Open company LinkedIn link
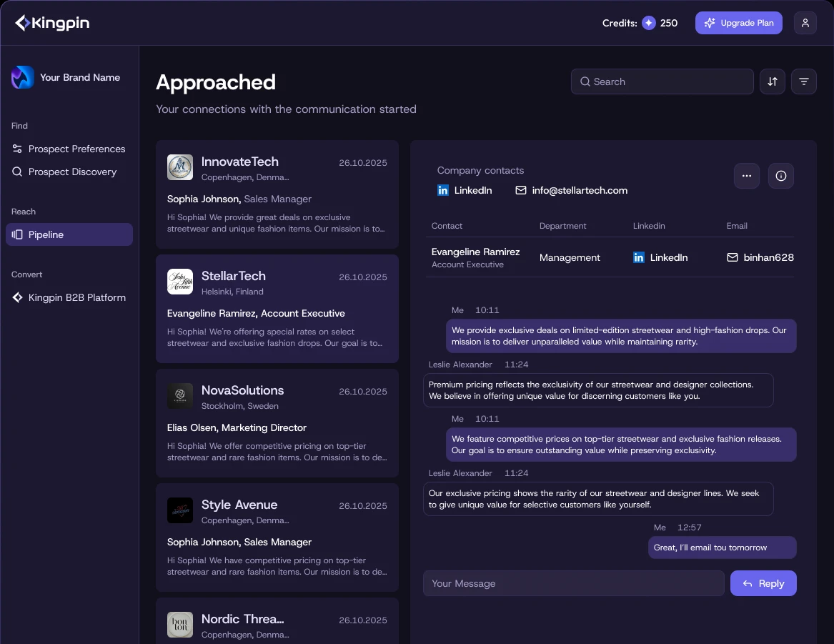 coord(465,190)
